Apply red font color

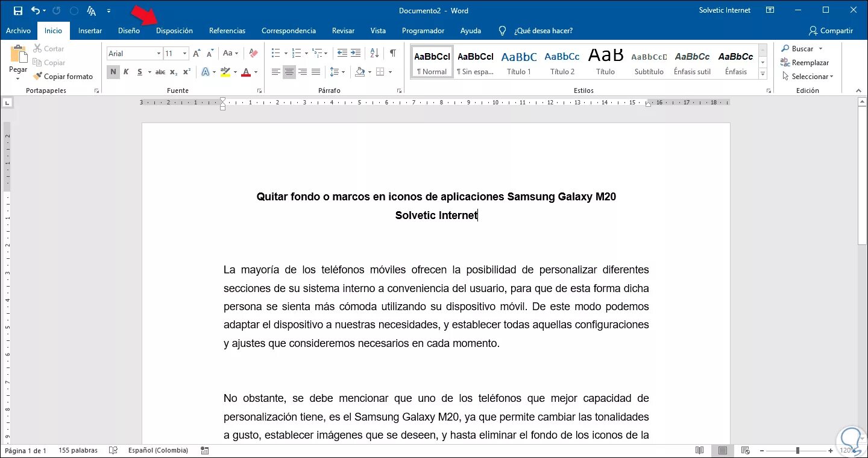click(x=246, y=72)
